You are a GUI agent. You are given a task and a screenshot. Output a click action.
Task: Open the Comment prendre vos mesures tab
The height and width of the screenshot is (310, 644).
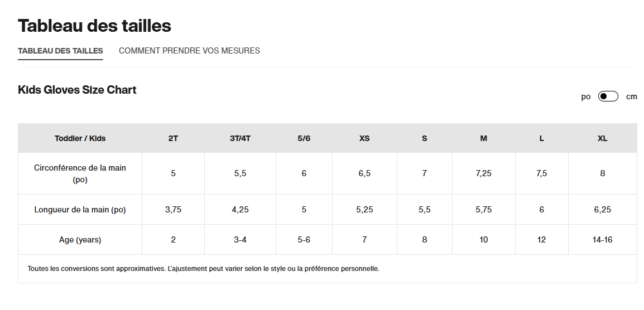point(189,51)
